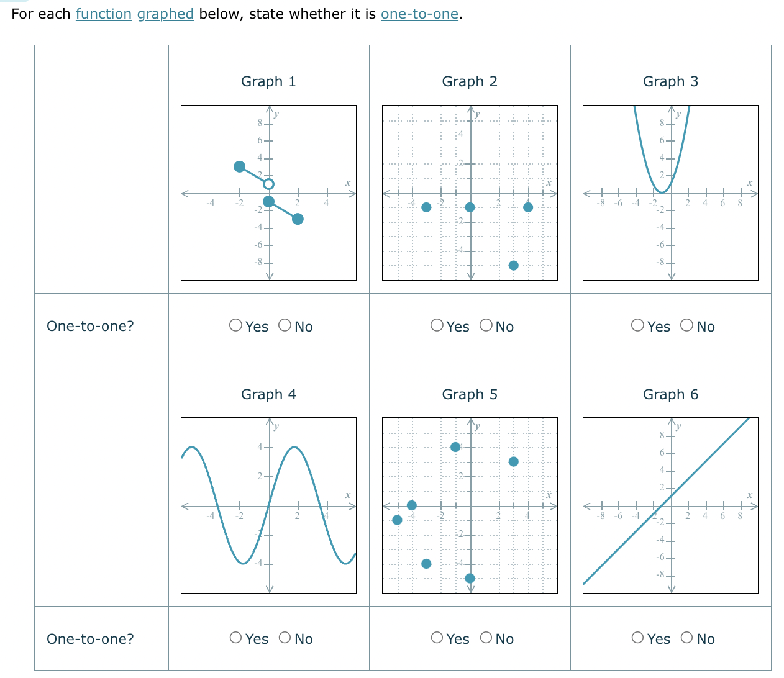Select Yes radio button for Graph 3
The width and height of the screenshot is (784, 678).
(x=637, y=325)
